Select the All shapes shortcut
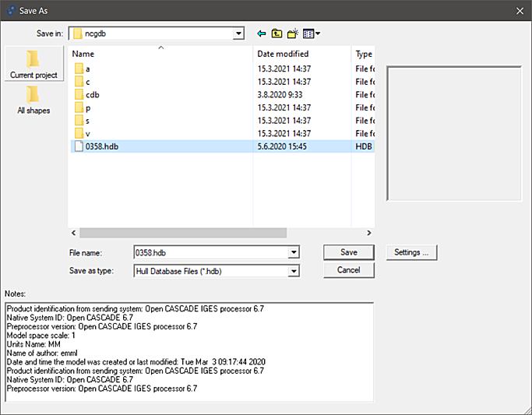 pos(33,100)
